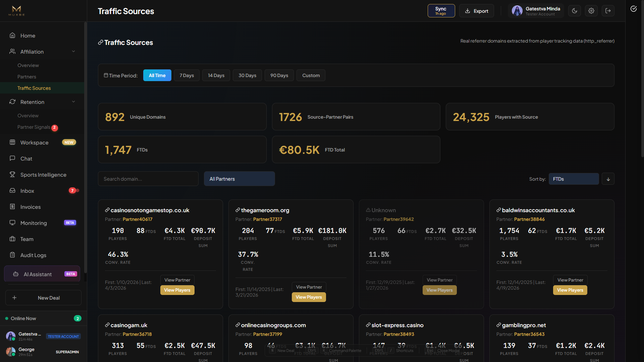
Task: Open Affiliation Overview submenu item
Action: pyautogui.click(x=28, y=65)
